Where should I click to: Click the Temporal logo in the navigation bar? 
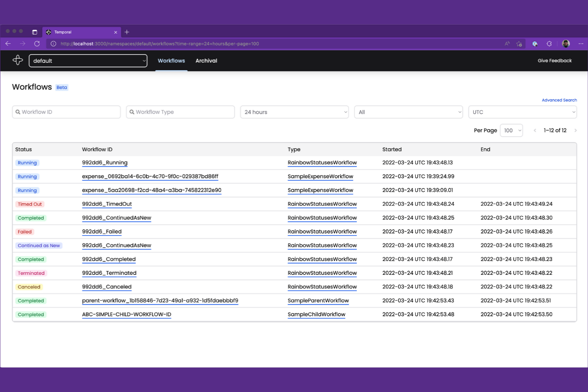pos(18,60)
